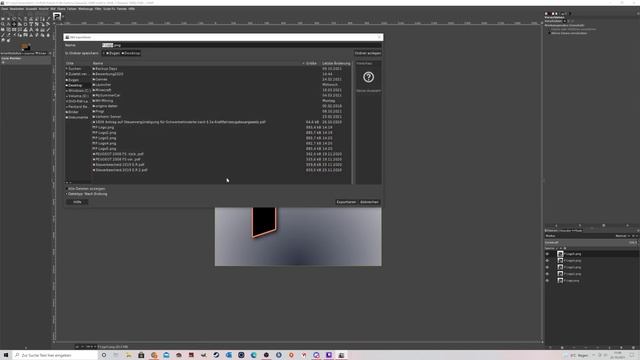Screen dimensions: 640x360
Task: Click the Evgen path breadcrumb button
Action: point(113,53)
